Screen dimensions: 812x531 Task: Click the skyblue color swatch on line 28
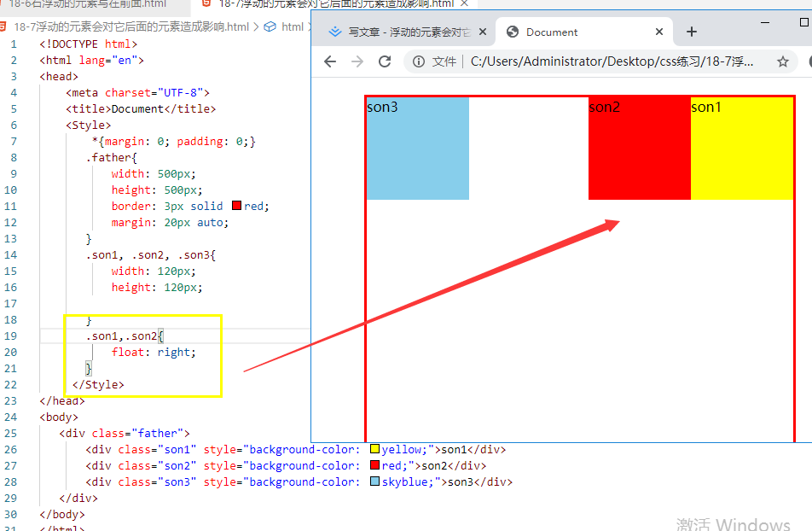tap(375, 481)
